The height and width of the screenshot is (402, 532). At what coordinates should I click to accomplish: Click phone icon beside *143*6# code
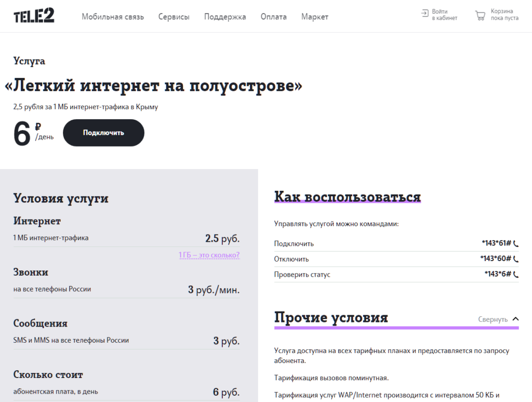click(x=516, y=275)
